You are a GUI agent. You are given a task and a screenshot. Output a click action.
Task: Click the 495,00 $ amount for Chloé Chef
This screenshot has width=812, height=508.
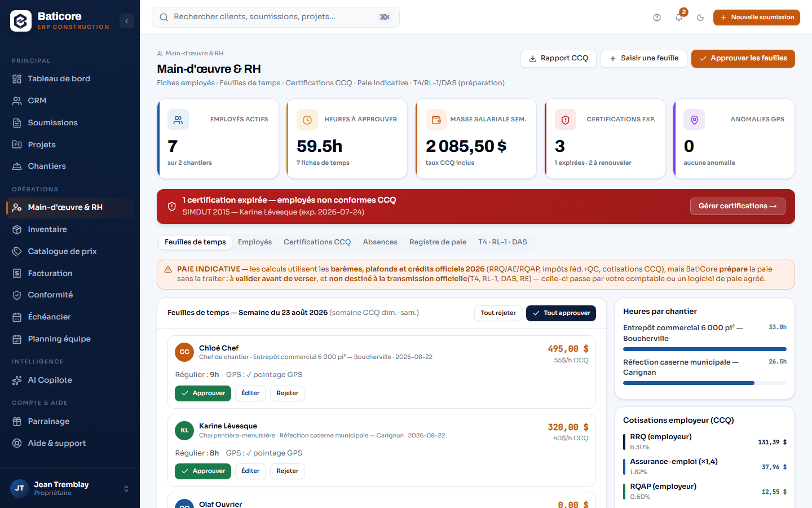(568, 349)
